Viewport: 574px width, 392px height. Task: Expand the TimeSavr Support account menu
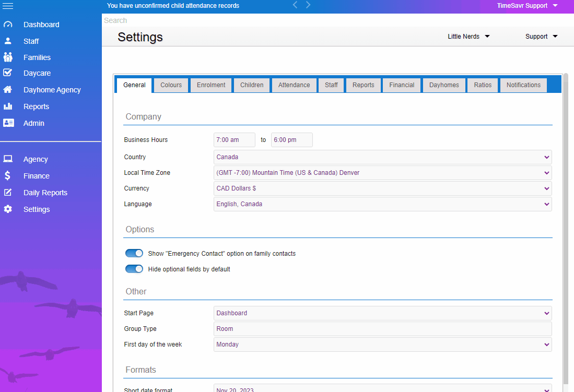527,6
